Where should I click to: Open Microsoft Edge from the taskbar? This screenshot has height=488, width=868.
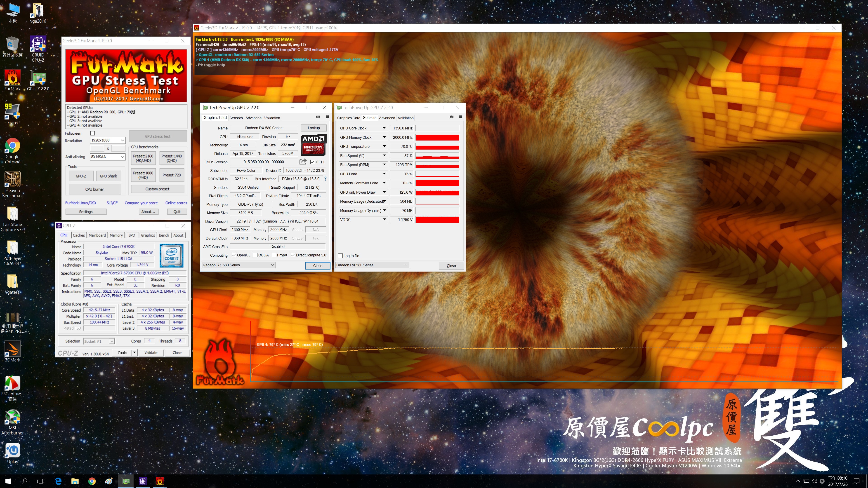(x=58, y=481)
